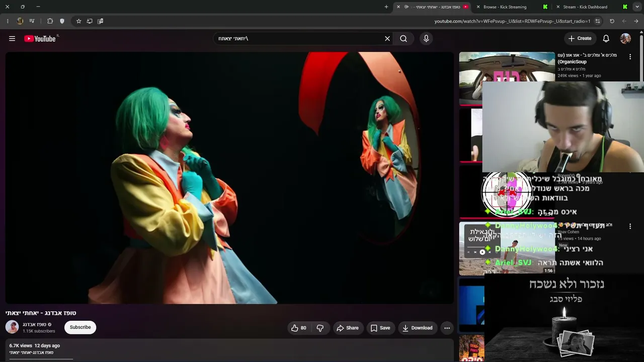
Task: Open options for the Yoav Cohen video
Action: (x=630, y=226)
